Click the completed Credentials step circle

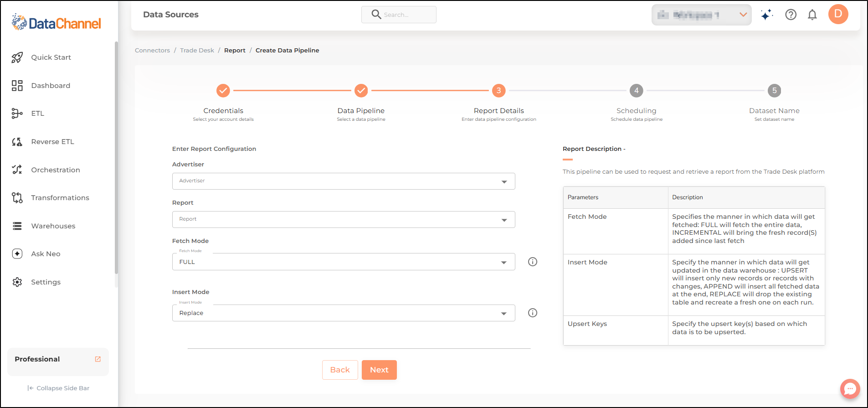click(x=223, y=91)
